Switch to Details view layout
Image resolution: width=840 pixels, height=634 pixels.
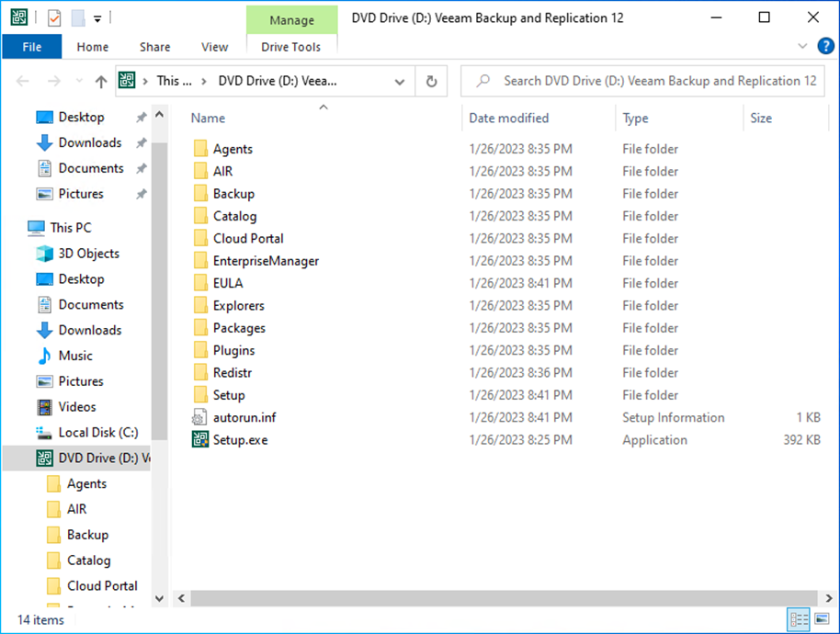799,620
